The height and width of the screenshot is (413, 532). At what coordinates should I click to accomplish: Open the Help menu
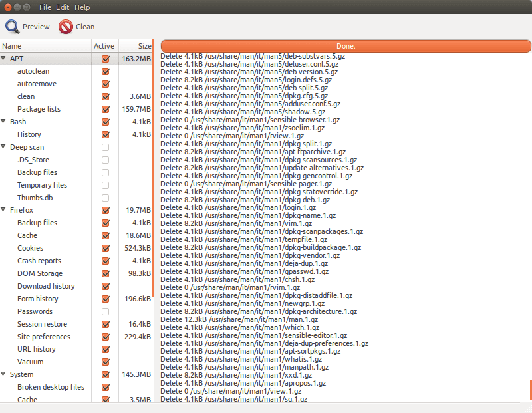coord(82,7)
